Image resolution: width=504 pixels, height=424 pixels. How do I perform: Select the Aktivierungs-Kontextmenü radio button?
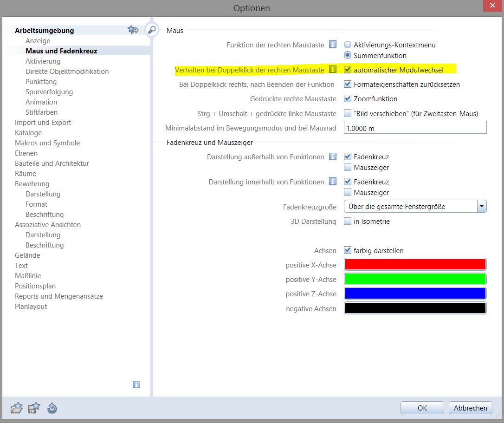point(348,45)
